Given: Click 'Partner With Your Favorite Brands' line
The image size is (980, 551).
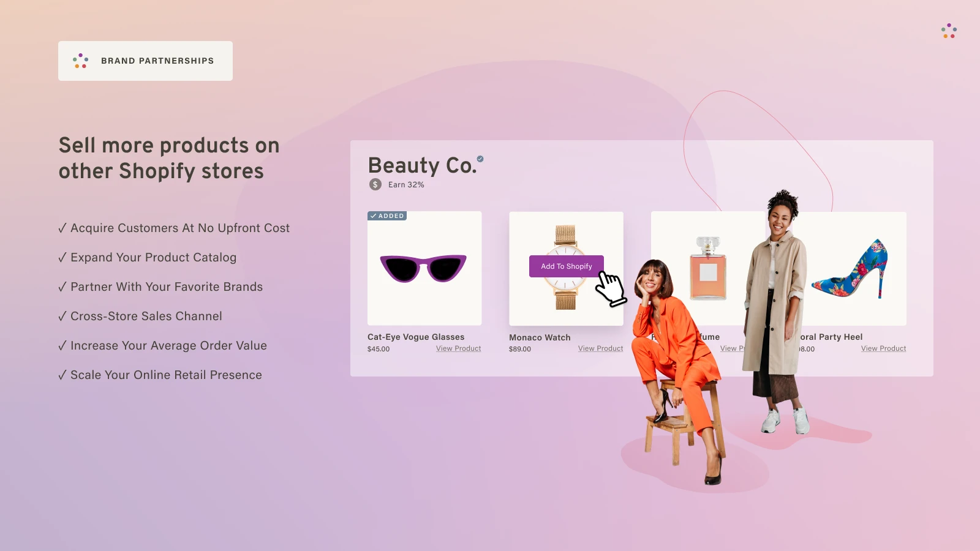Looking at the screenshot, I should (x=160, y=287).
